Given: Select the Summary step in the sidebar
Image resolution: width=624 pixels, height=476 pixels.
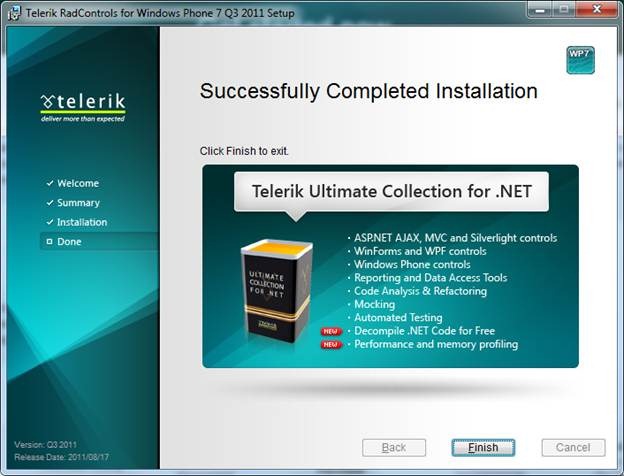Looking at the screenshot, I should tap(78, 203).
